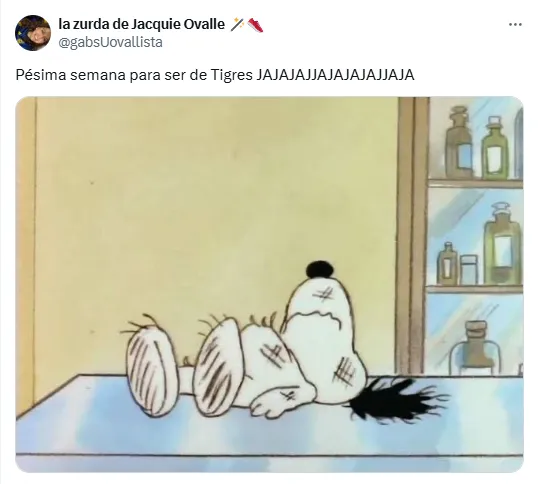Click the magic wand emoji after the name
This screenshot has width=538, height=484.
coord(237,25)
